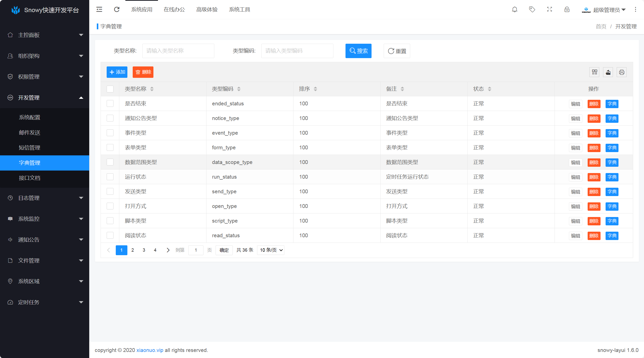Check the checkbox for the notice_type row
644x358 pixels.
[110, 118]
